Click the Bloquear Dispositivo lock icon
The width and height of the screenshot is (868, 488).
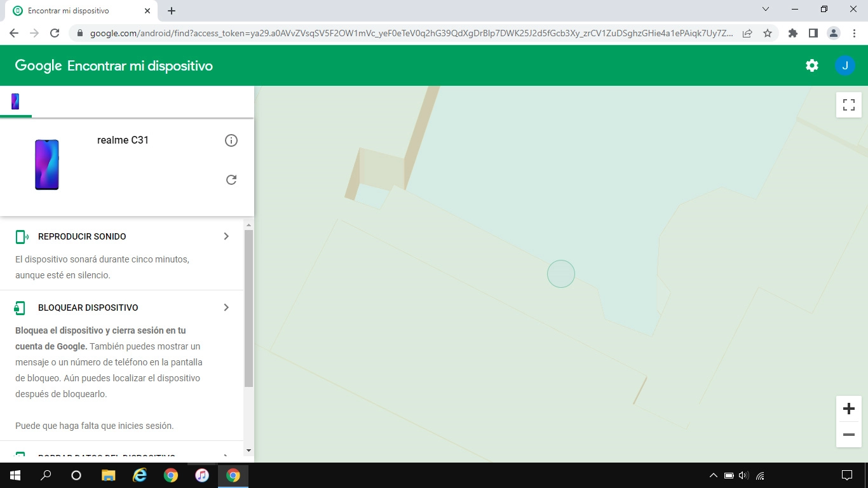pos(20,307)
